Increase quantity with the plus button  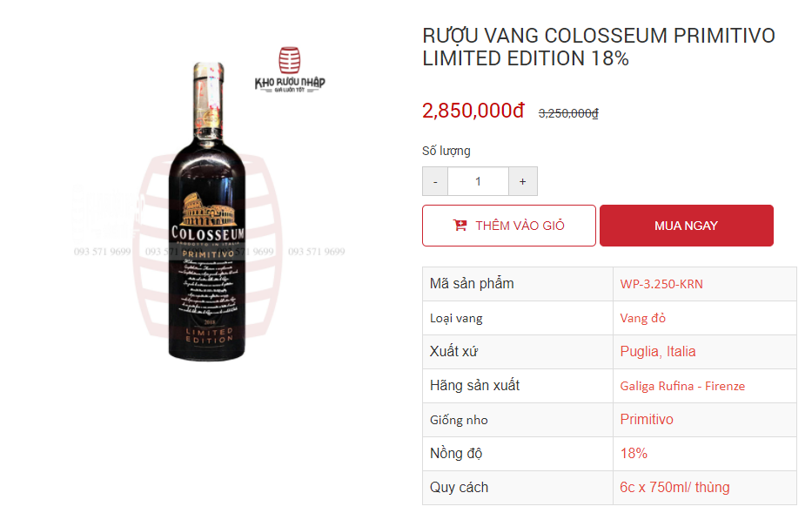(522, 181)
